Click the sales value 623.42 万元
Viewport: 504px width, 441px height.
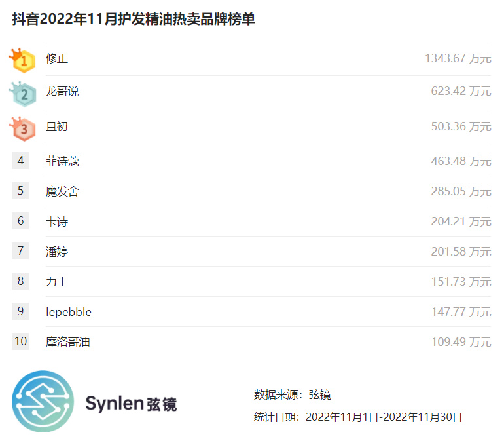(x=461, y=92)
